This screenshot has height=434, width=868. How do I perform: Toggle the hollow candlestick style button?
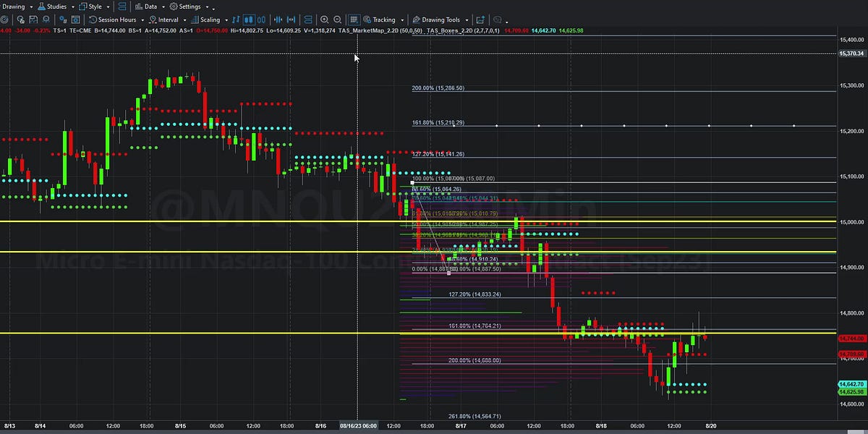pyautogui.click(x=262, y=20)
